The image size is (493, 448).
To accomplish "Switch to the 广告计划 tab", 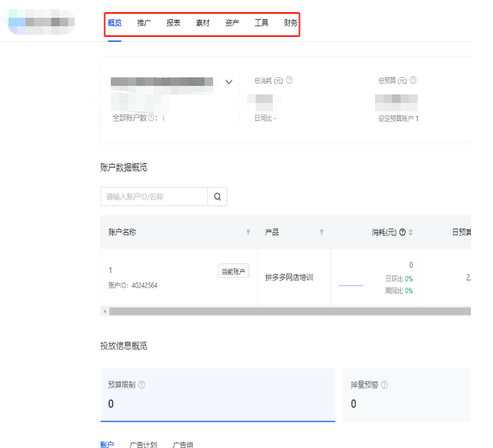I will pos(143,444).
